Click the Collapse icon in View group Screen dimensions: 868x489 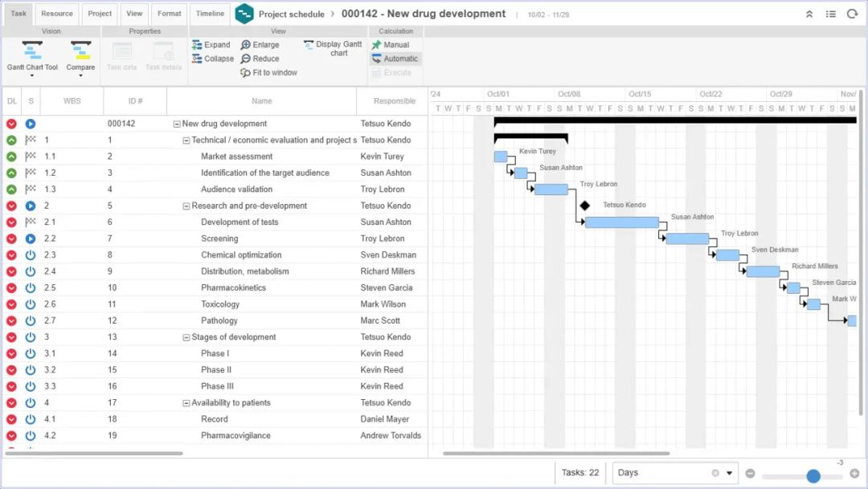(x=197, y=59)
